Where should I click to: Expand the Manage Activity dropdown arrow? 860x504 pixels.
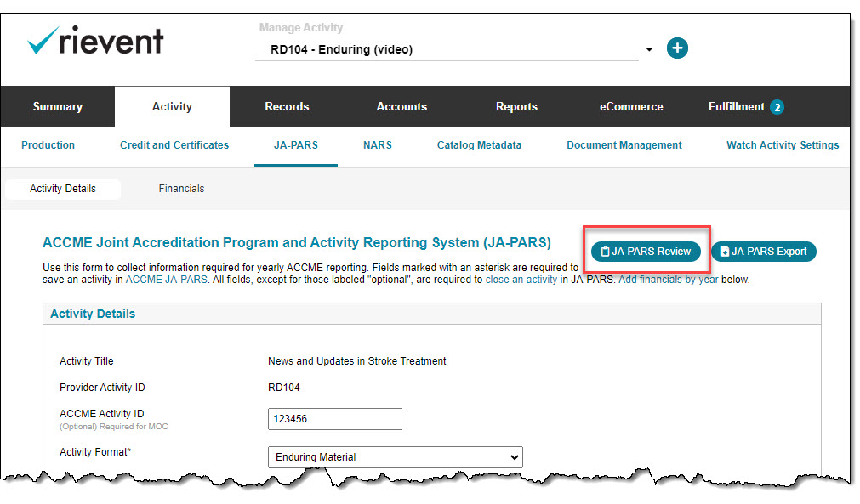click(649, 49)
